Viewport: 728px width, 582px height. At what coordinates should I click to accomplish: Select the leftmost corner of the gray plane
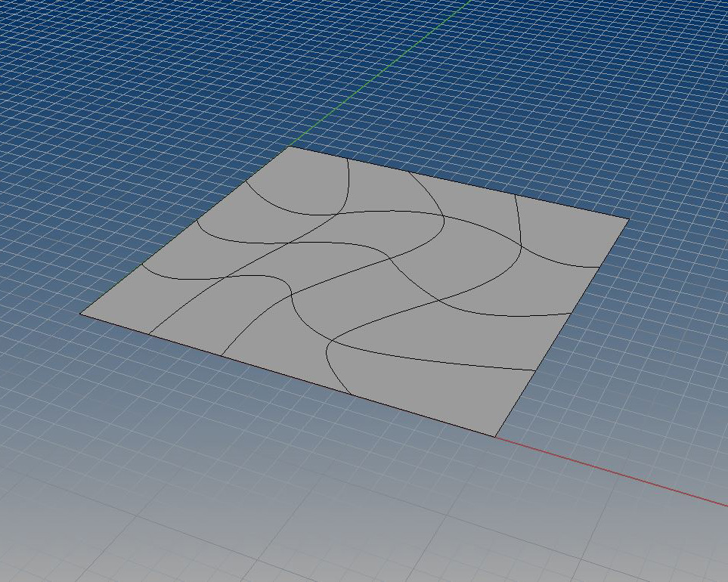[81, 313]
